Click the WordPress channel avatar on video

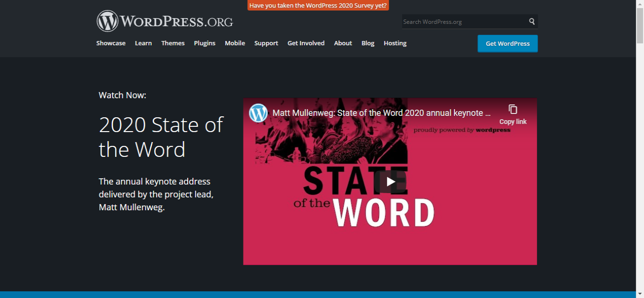click(x=258, y=113)
